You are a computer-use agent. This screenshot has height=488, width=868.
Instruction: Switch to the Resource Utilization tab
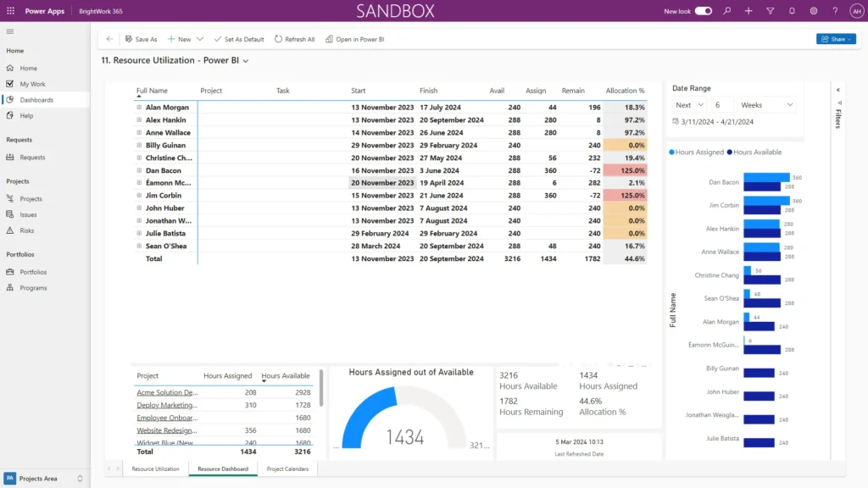(155, 469)
